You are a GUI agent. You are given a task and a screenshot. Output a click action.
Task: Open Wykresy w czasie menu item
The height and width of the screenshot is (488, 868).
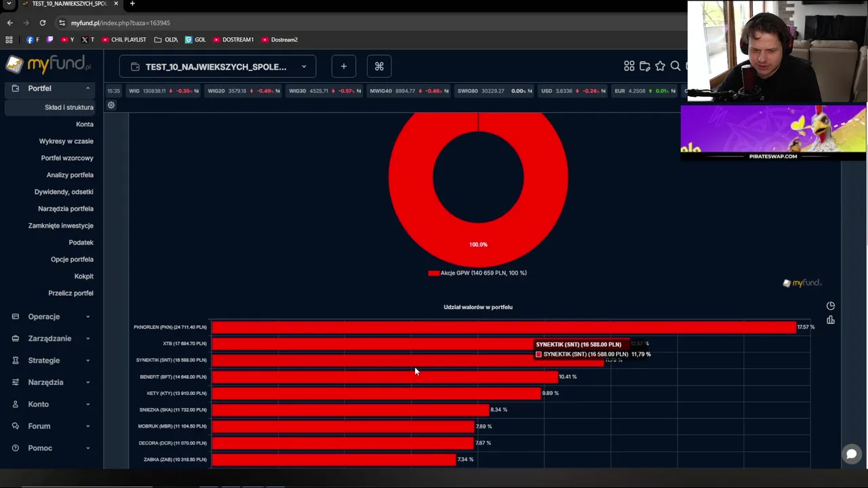66,141
